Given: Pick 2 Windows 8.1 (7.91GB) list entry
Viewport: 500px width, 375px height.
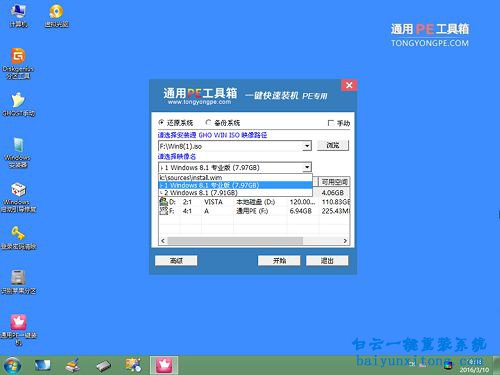Looking at the screenshot, I should (235, 192).
